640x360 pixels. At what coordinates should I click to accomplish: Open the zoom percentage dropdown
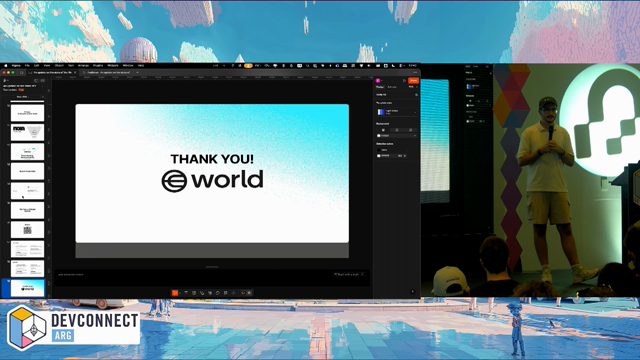click(x=413, y=87)
